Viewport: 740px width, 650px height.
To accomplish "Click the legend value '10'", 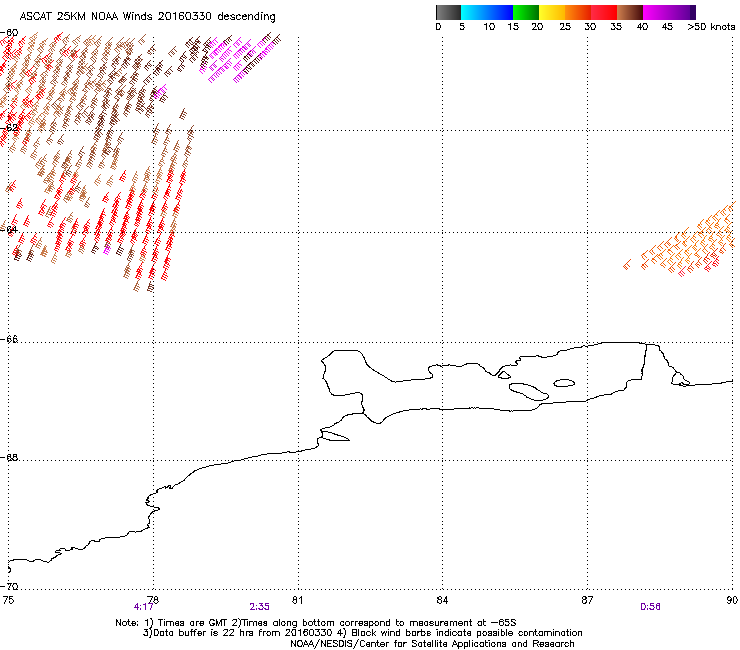I will pos(489,27).
